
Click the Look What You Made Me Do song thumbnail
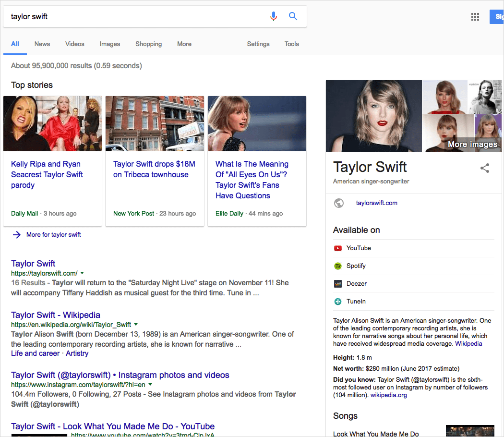coord(470,431)
